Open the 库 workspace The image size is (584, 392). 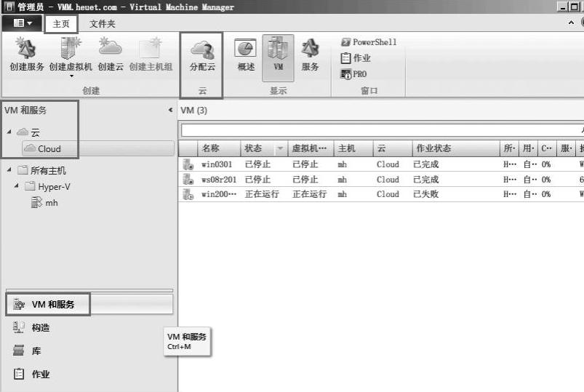pyautogui.click(x=36, y=351)
